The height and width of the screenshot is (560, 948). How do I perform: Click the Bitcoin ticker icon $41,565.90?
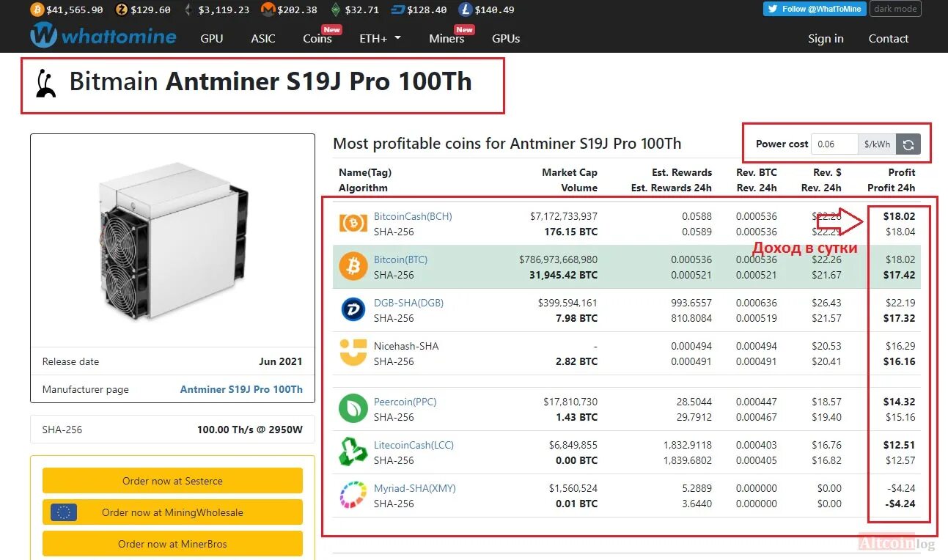(x=37, y=10)
